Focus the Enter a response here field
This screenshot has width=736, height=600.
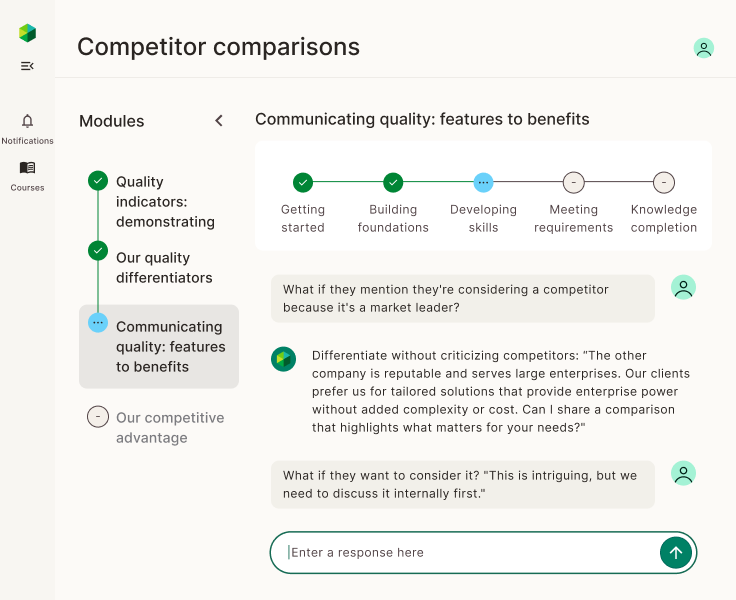[470, 553]
